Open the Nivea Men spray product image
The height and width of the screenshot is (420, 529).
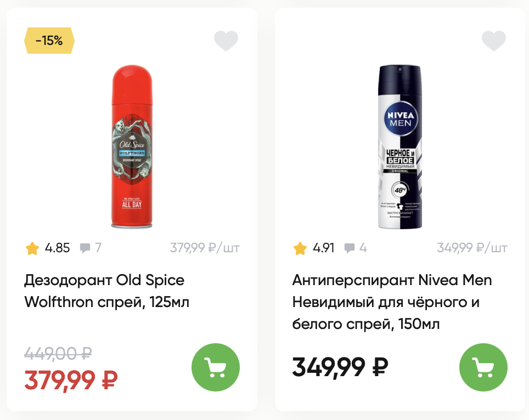pyautogui.click(x=401, y=146)
